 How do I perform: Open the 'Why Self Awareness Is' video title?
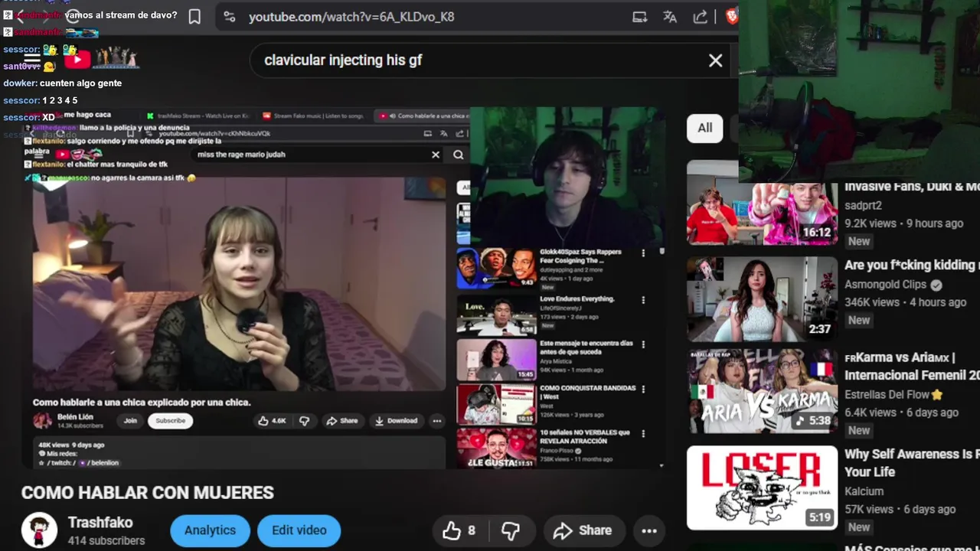point(912,462)
